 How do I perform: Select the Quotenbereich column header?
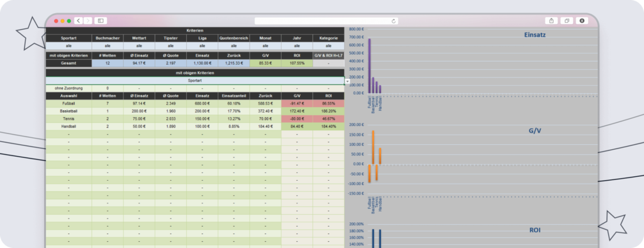(234, 38)
